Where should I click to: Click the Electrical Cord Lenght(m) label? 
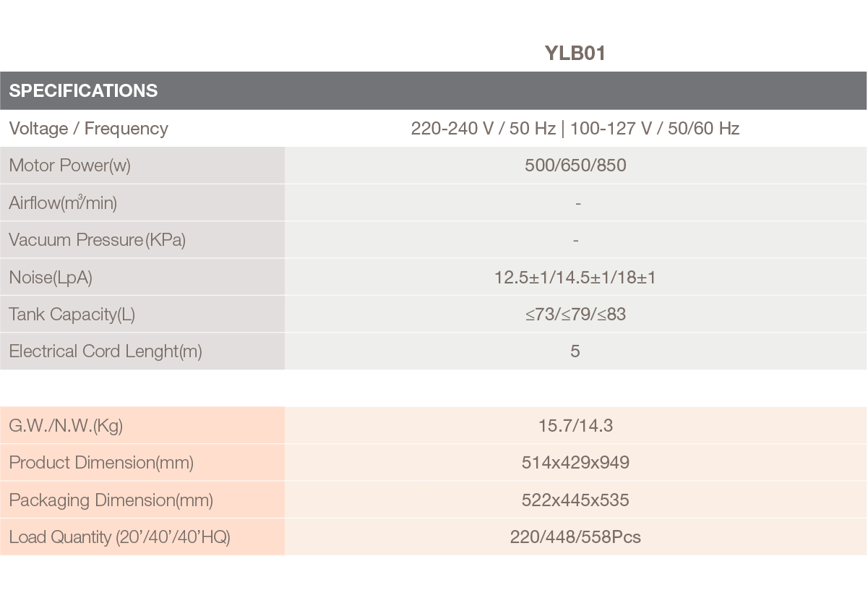pyautogui.click(x=106, y=351)
